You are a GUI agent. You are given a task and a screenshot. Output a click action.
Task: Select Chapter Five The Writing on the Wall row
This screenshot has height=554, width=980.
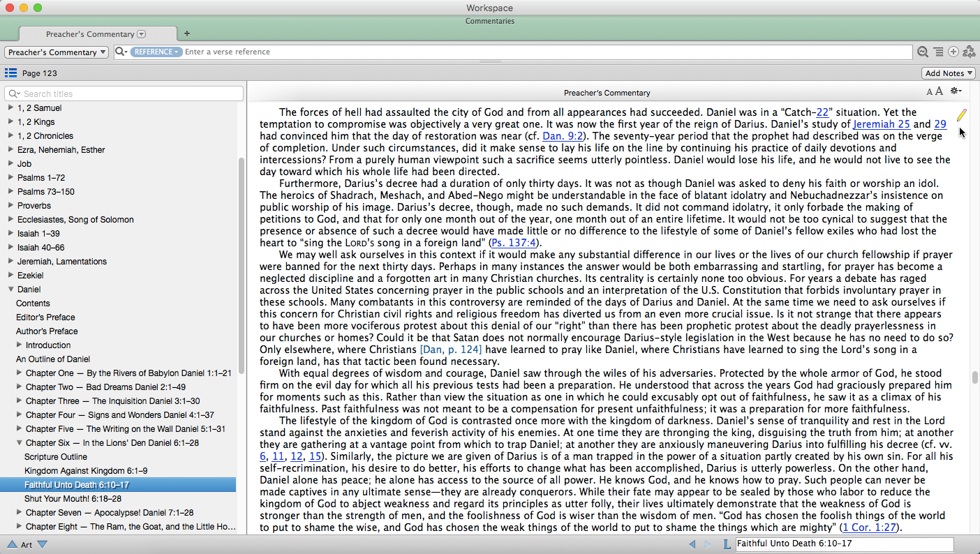click(x=126, y=428)
